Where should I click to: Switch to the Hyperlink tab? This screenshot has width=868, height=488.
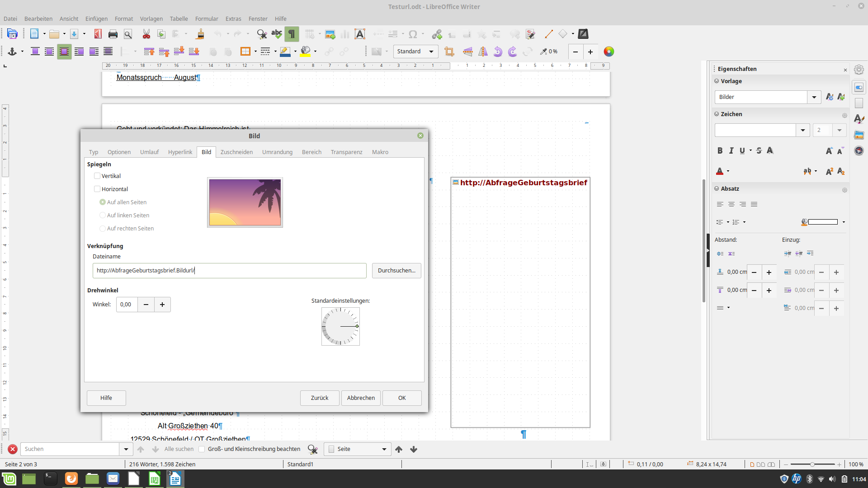[x=180, y=152]
